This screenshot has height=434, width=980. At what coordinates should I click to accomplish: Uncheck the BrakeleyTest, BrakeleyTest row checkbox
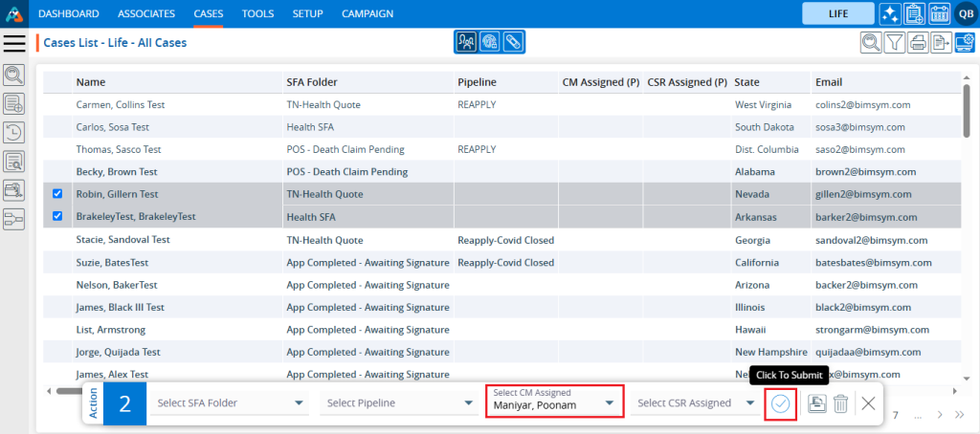57,216
